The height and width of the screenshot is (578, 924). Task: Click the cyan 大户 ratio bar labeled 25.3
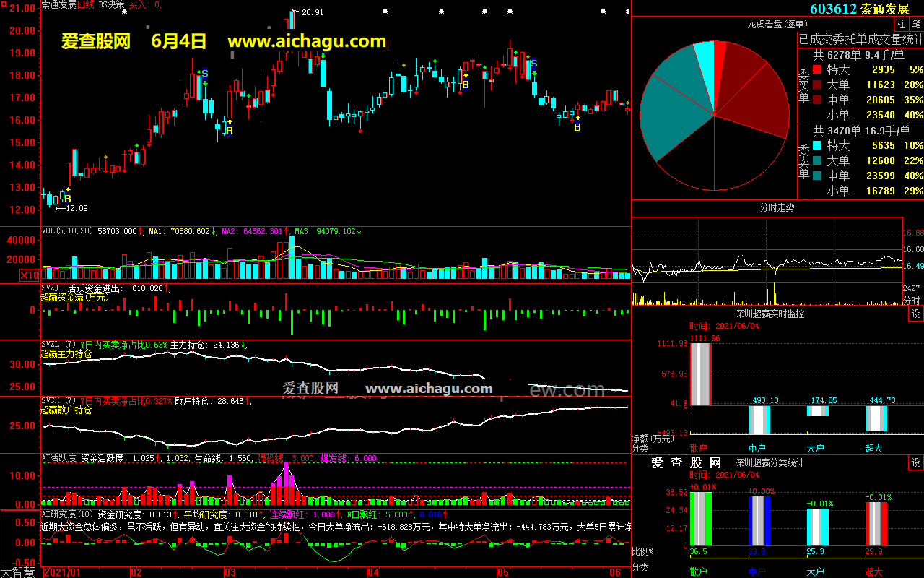coord(818,527)
